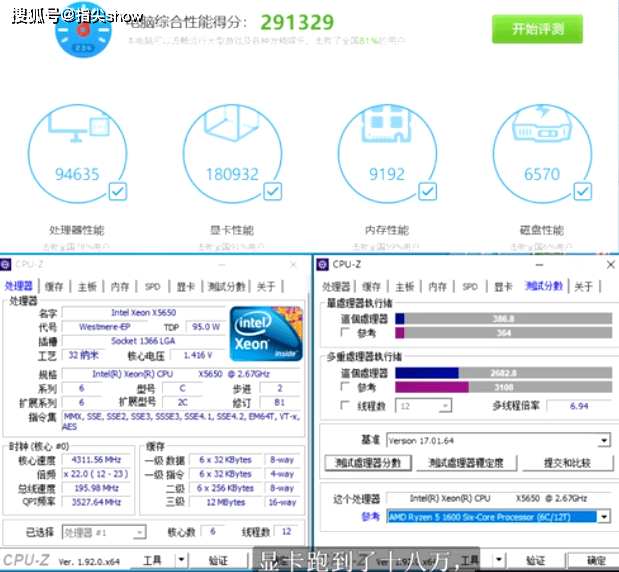The image size is (619, 572).
Task: Select 显卡 tab in right CPU-Z window
Action: [x=503, y=287]
